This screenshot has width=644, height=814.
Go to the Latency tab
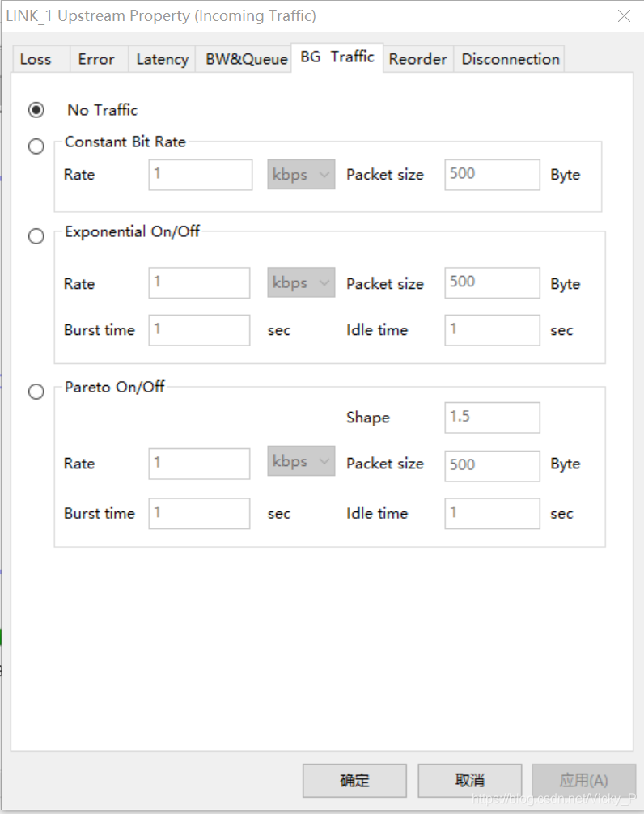162,59
